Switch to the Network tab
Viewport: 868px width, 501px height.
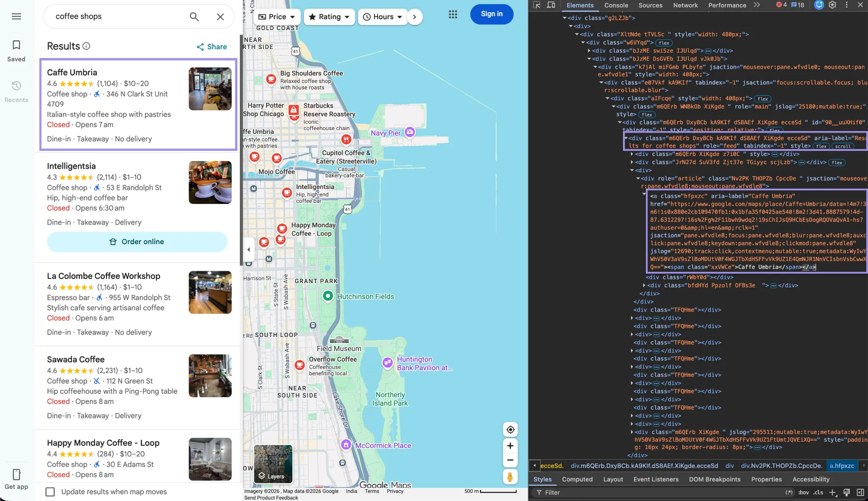tap(685, 5)
